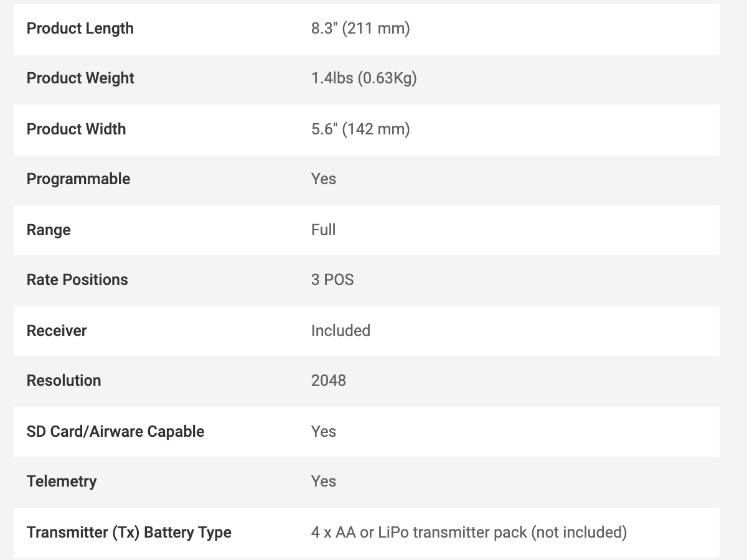Image resolution: width=747 pixels, height=560 pixels.
Task: Click the 5.6" (142 mm) value
Action: [360, 129]
